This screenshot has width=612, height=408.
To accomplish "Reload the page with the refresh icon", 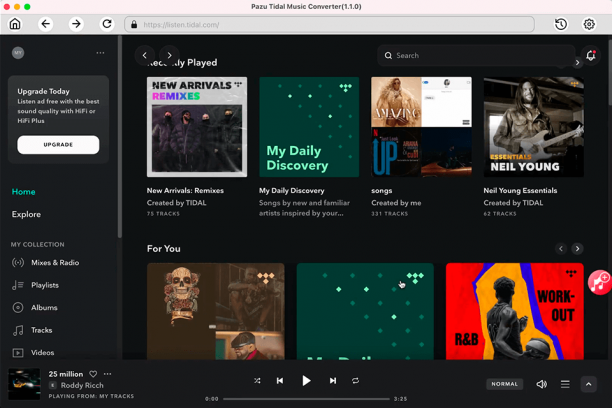I will 107,24.
